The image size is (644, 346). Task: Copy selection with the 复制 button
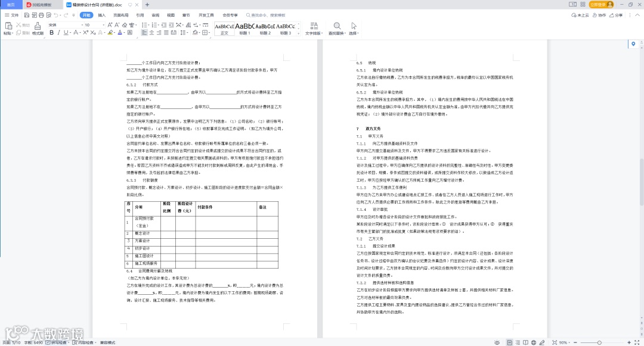click(x=23, y=33)
